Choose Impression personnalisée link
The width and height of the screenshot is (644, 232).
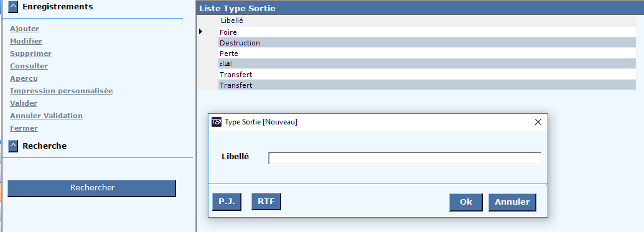tap(61, 91)
